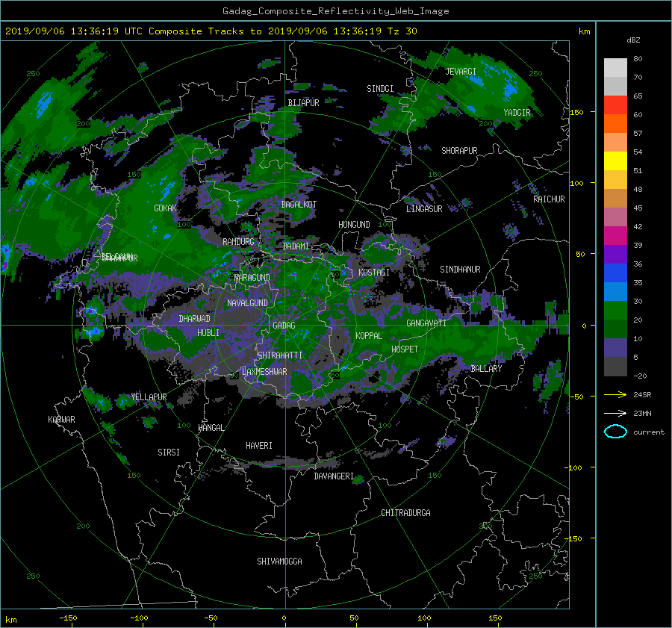Viewport: 672px width, 628px height.
Task: Select the GANGAVATI label
Action: (426, 323)
